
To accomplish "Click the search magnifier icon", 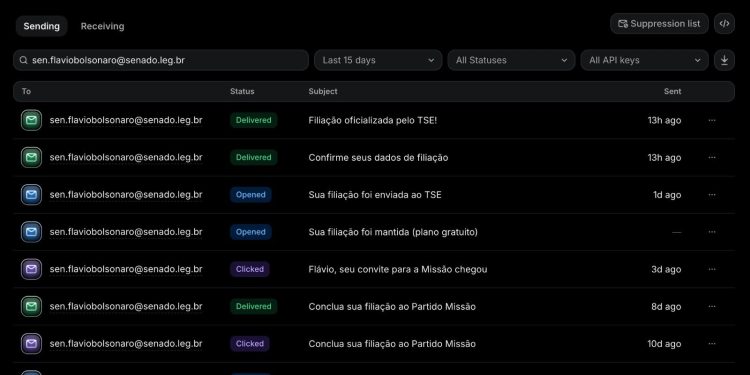I will [x=23, y=60].
